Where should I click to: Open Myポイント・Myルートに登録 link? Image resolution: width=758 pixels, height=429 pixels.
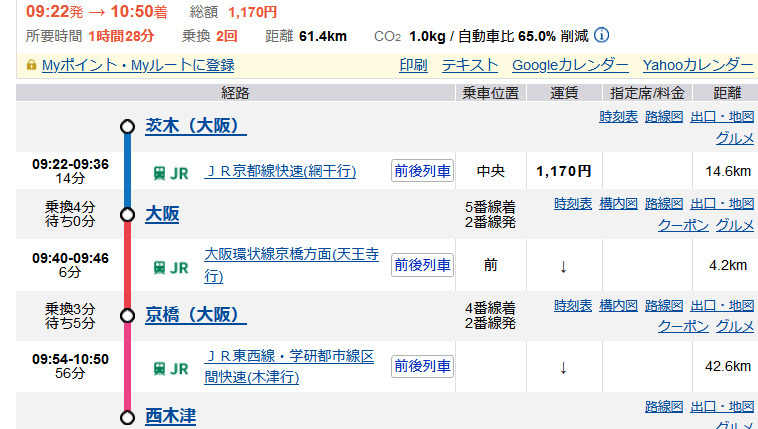point(138,65)
